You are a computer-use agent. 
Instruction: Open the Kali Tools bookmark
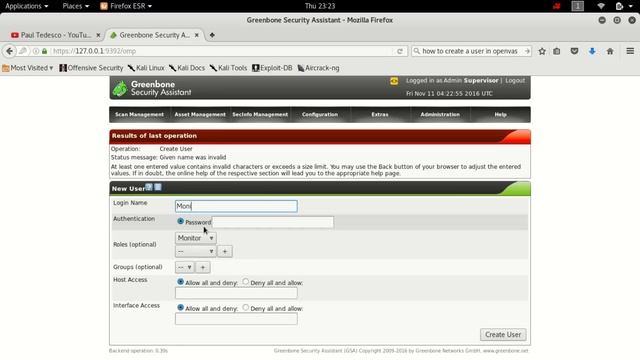(x=229, y=68)
